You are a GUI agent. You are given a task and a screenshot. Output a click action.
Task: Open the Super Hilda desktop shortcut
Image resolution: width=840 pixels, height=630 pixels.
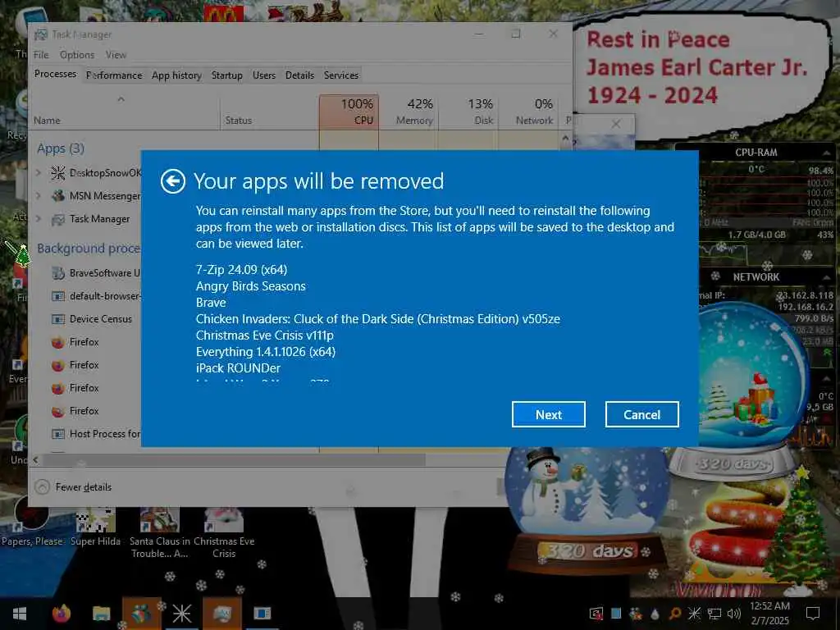coord(95,524)
